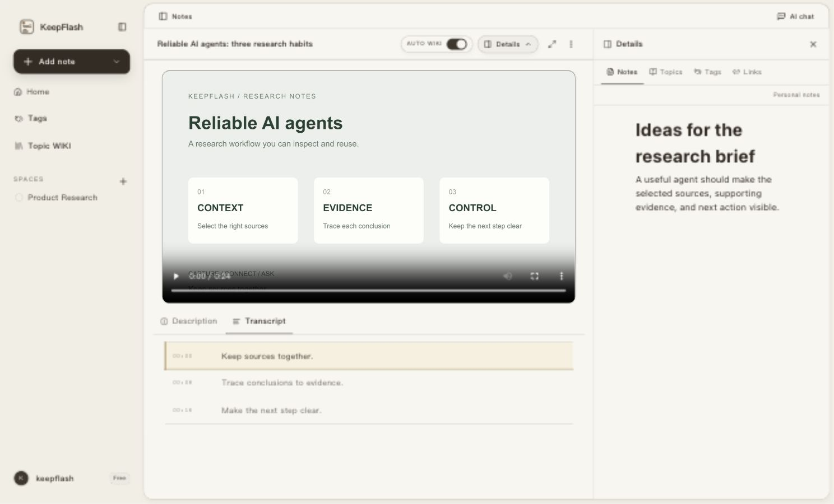Open the AI chat panel
The width and height of the screenshot is (834, 504).
795,16
